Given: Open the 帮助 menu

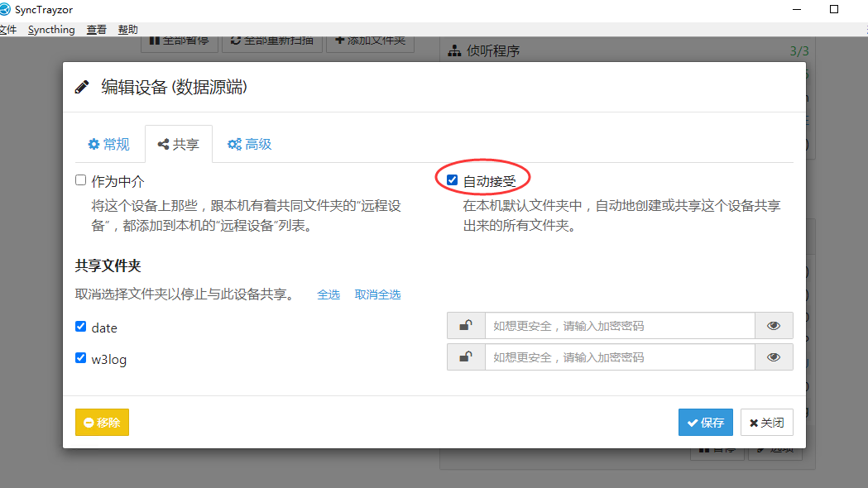Looking at the screenshot, I should pyautogui.click(x=128, y=30).
